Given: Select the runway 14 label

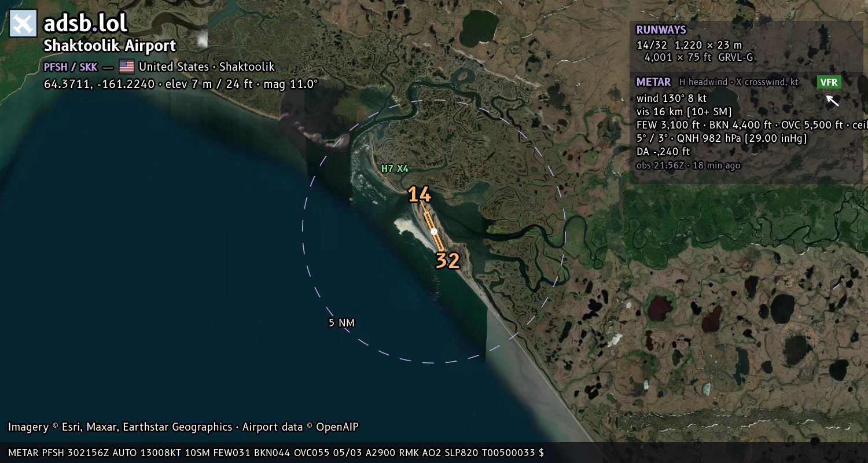Looking at the screenshot, I should coord(419,194).
